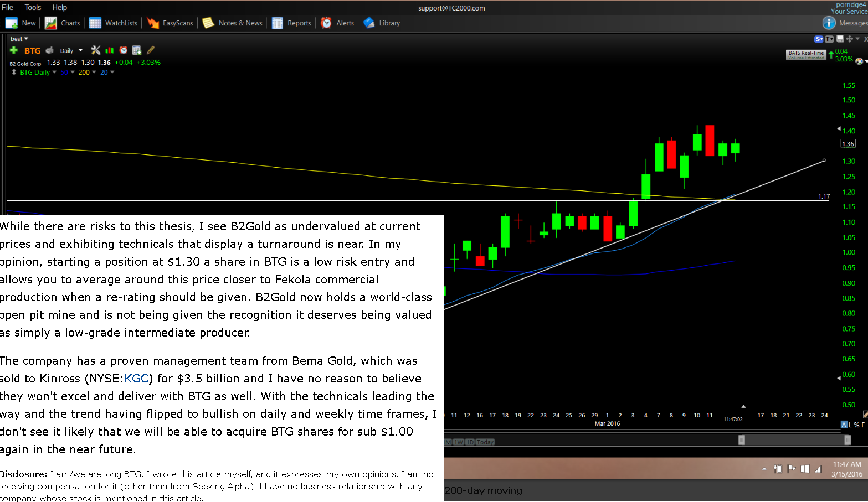Click the Today zoom button
Screen dimensions: 868x502
485,442
